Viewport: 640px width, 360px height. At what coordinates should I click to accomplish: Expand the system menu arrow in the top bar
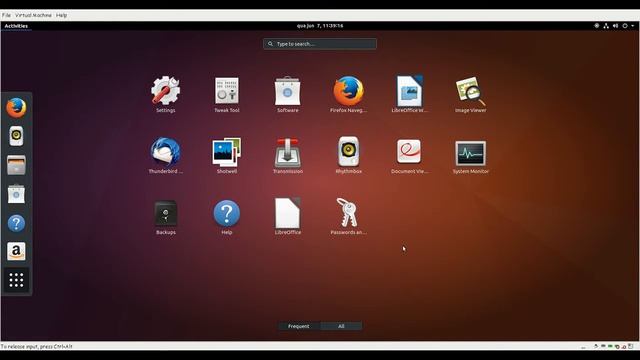click(x=633, y=26)
